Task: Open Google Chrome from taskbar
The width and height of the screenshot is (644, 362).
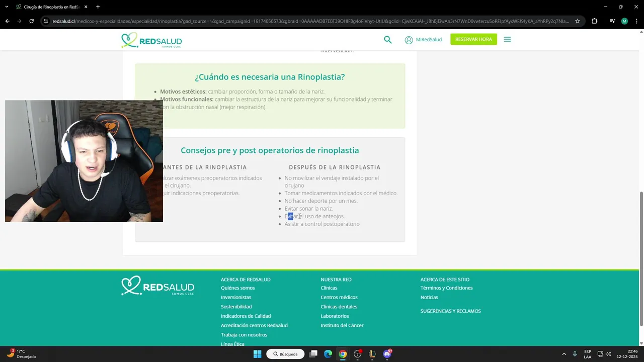Action: tap(343, 354)
